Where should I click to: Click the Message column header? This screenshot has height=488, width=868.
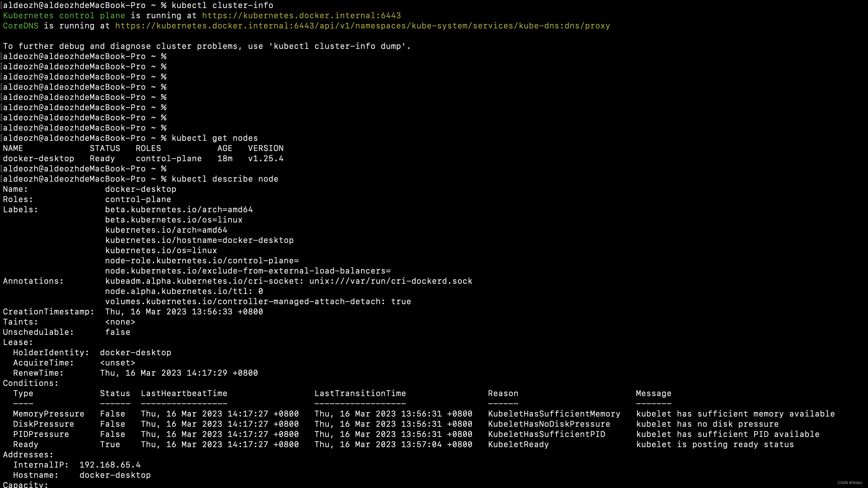653,394
